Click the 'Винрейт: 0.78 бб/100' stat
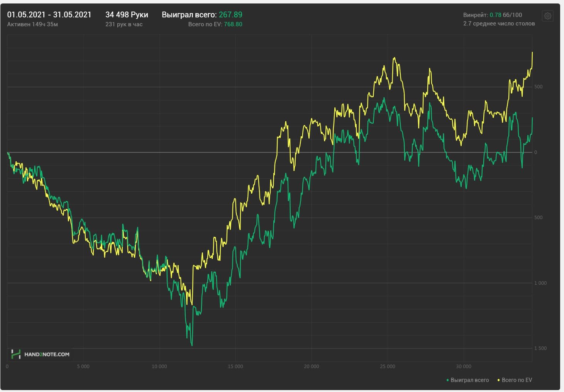 tap(493, 15)
